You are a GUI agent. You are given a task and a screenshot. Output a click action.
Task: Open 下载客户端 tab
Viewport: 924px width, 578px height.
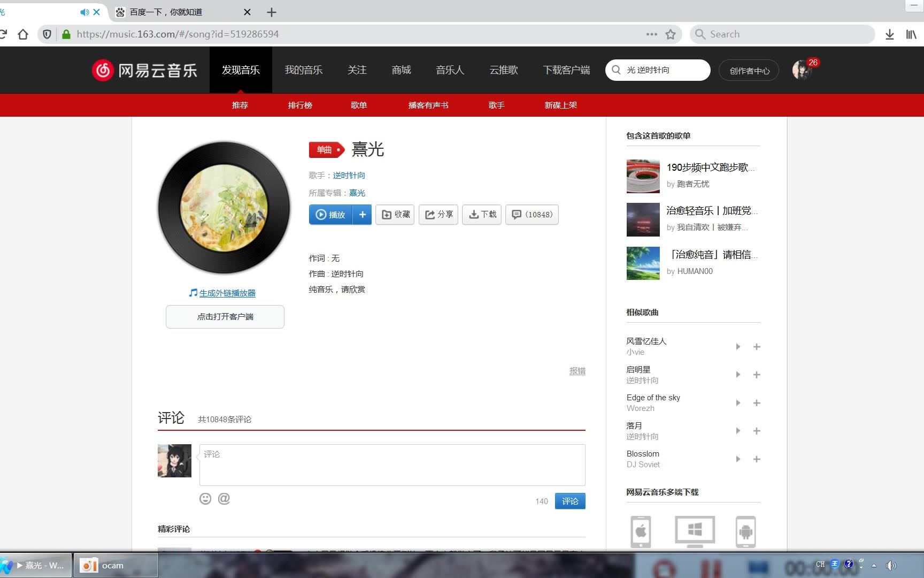click(566, 70)
